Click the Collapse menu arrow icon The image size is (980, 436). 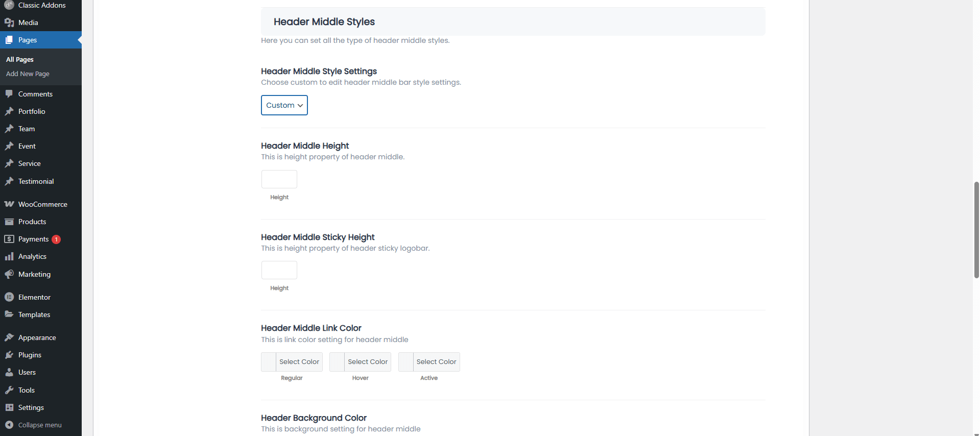(x=9, y=425)
